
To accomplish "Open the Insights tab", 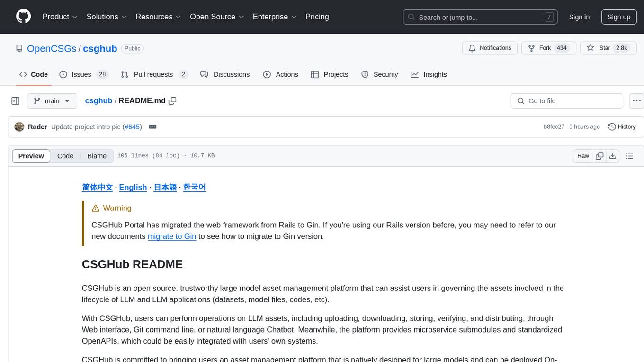I will [429, 74].
